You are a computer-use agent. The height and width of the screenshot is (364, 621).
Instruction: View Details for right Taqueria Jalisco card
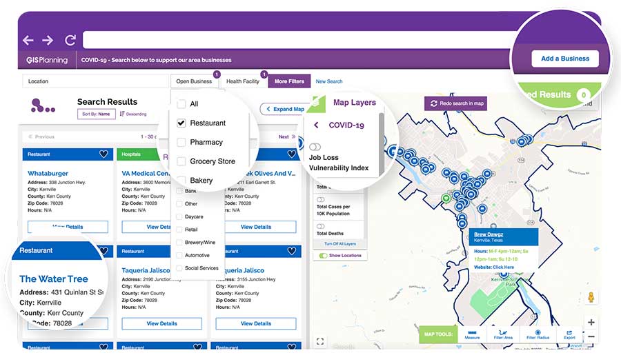(x=256, y=323)
